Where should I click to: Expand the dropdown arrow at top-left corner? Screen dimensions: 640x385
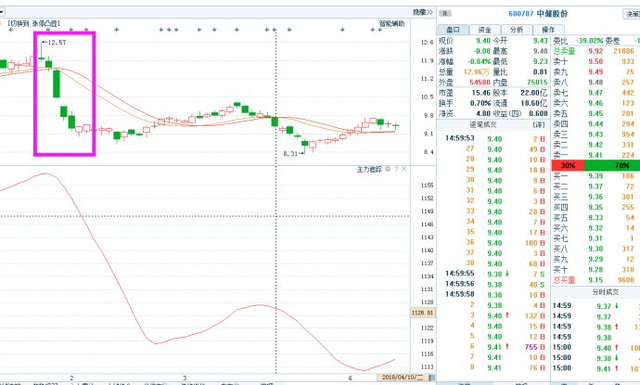point(2,11)
